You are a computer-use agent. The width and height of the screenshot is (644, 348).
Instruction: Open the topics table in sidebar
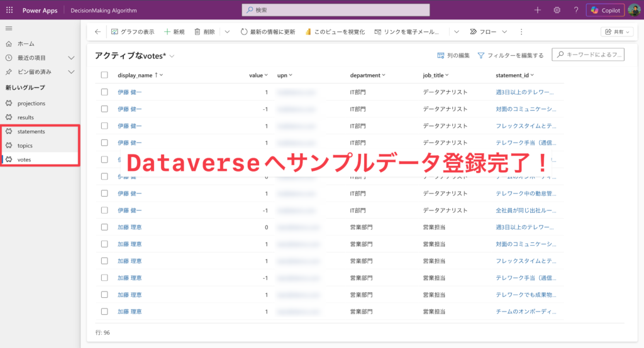point(25,146)
